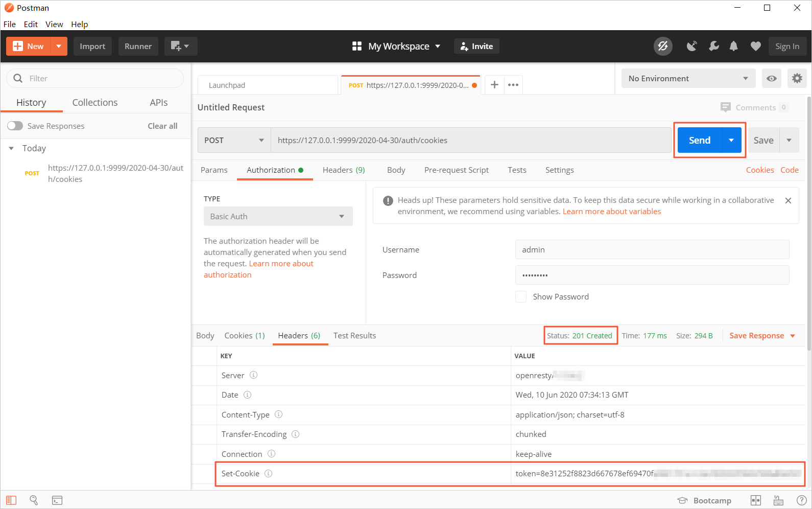Screen dimensions: 812x509
Task: Switch to two pane view icon
Action: tap(756, 500)
